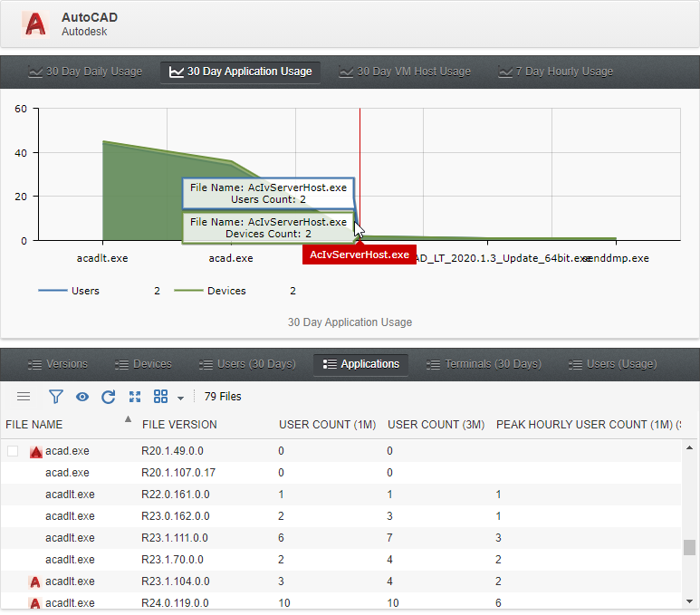Open the grid hamburger menu icon
Screen dimensions: 700x615
click(24, 397)
